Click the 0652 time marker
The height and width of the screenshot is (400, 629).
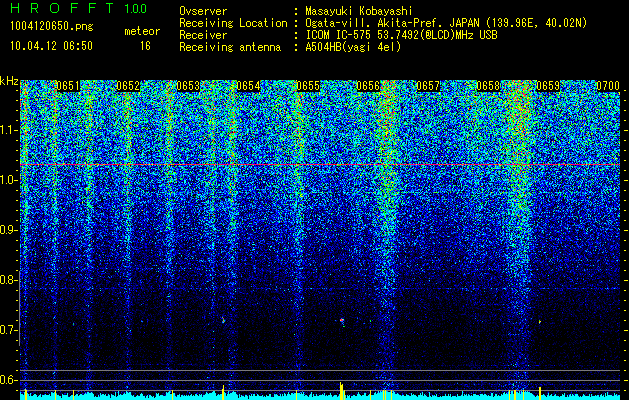click(x=128, y=86)
